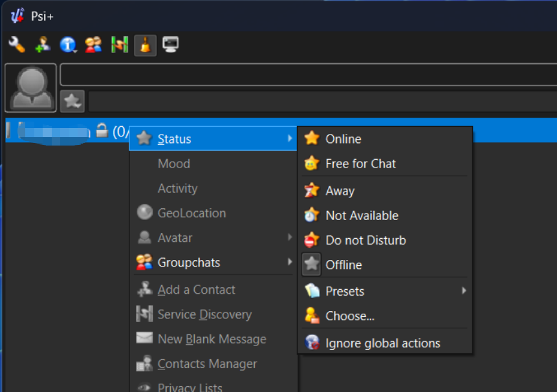
Task: Select the Offline status option
Action: tap(344, 265)
